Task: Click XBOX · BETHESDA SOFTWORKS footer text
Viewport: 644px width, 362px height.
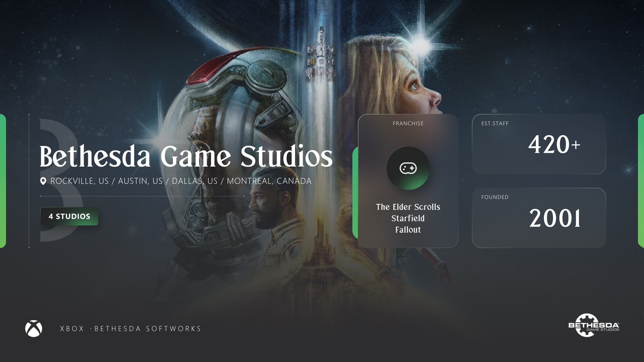Action: 130,328
